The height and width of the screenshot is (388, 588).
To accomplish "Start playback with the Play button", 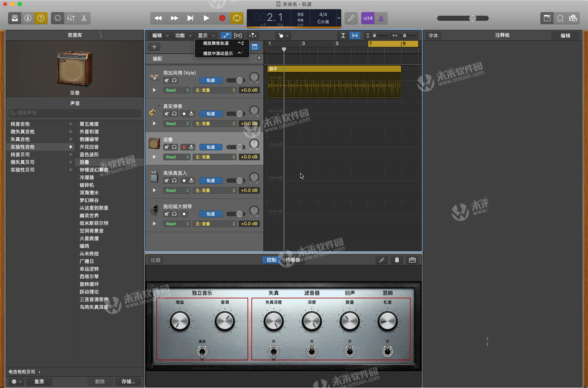I will (x=206, y=18).
